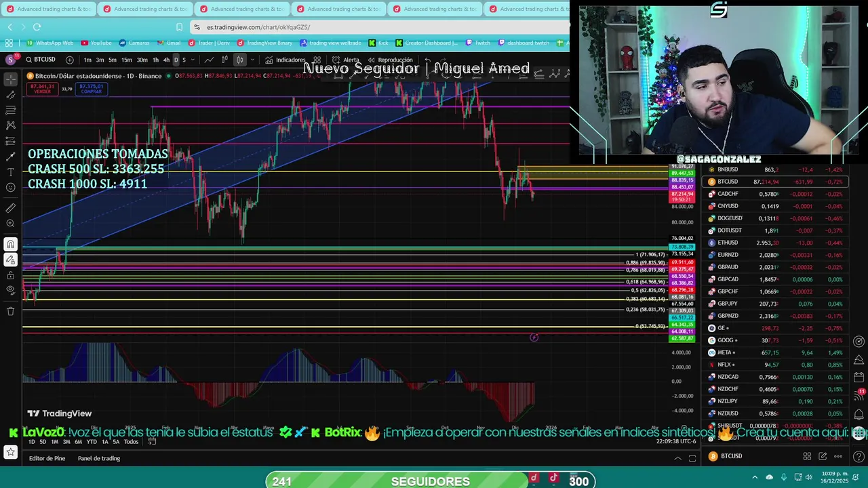Select the YTD date range
Viewport: 868px width, 488px height.
click(x=92, y=442)
